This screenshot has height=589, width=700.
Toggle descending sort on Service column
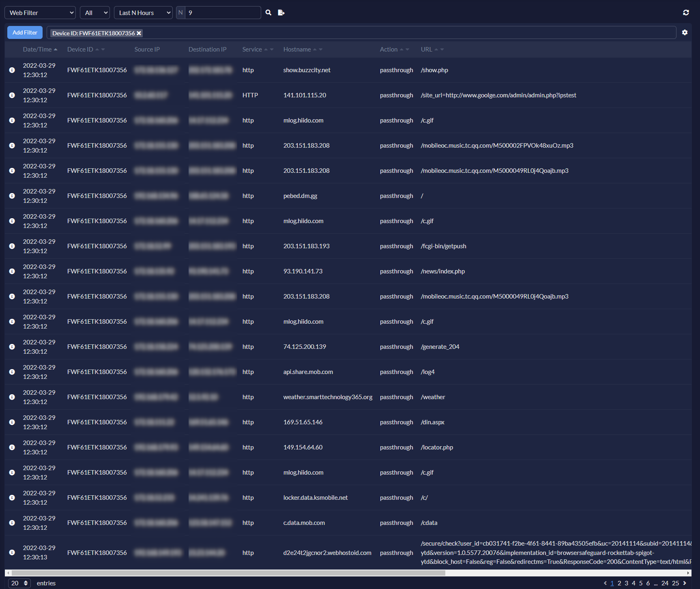(x=271, y=50)
